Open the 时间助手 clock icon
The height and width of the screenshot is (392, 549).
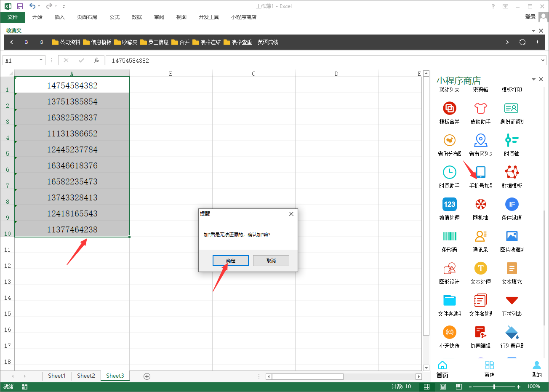coord(449,173)
